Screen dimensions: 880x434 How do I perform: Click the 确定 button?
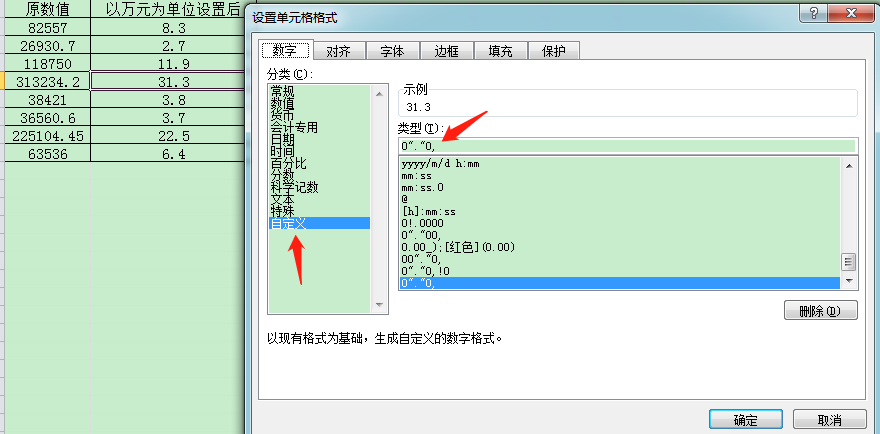point(745,419)
